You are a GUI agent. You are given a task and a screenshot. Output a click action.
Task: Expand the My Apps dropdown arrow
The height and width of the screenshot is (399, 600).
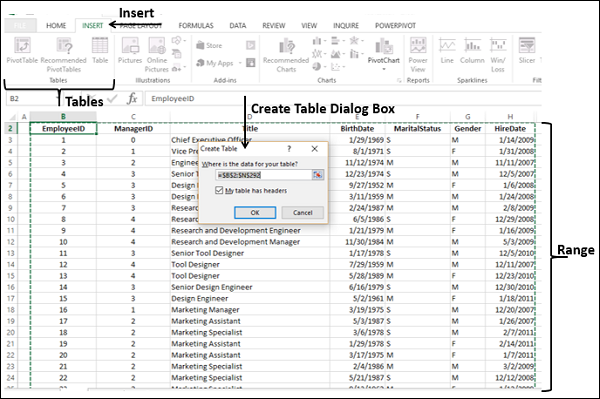pos(240,63)
